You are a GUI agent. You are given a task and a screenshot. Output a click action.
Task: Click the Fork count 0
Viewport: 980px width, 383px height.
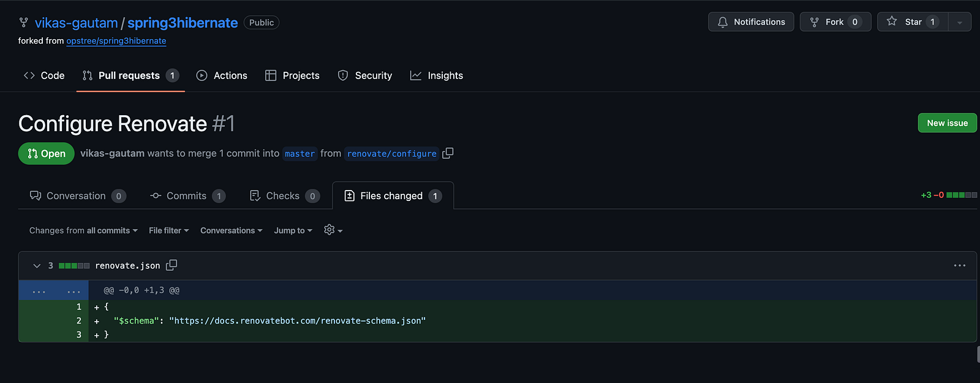855,22
